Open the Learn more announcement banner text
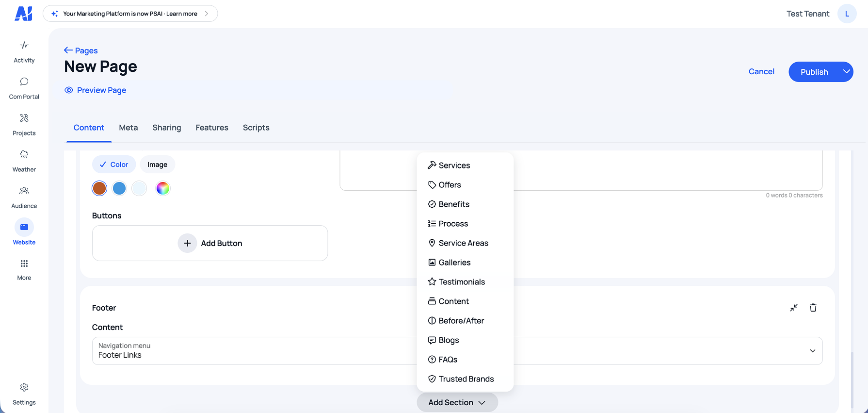Screen dimensions: 868x413 (182, 14)
